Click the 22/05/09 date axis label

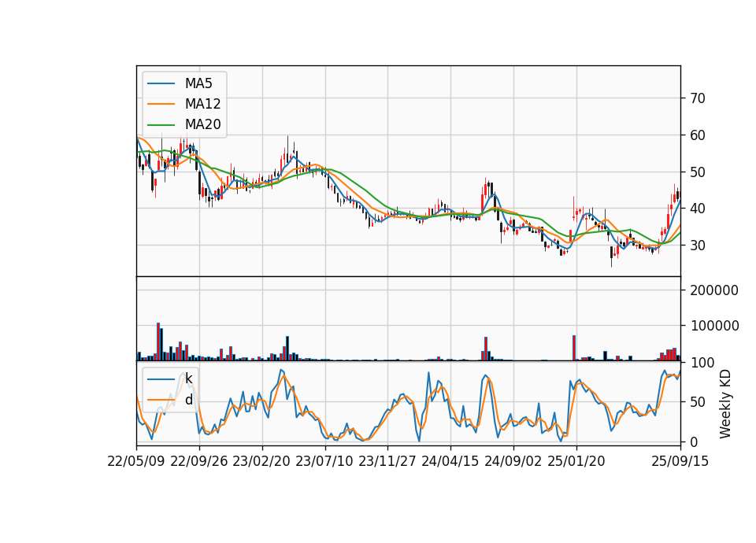point(136,461)
